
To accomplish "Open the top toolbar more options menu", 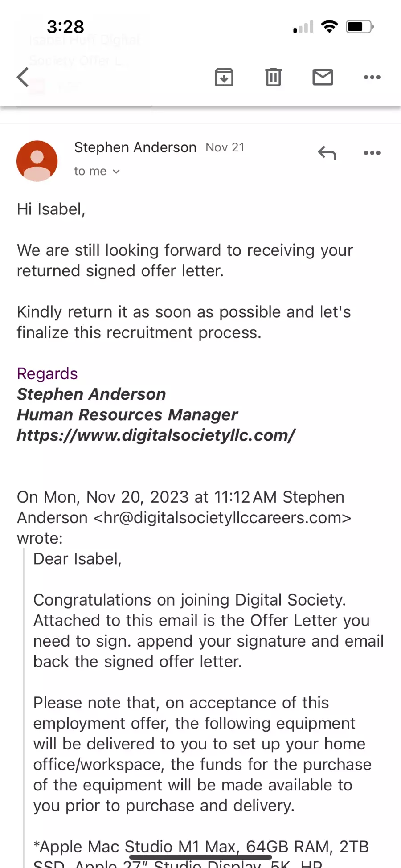I will pyautogui.click(x=372, y=77).
